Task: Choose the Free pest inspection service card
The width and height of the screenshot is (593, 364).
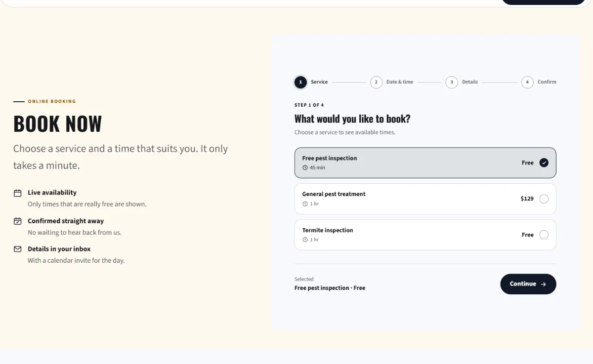Action: (425, 163)
